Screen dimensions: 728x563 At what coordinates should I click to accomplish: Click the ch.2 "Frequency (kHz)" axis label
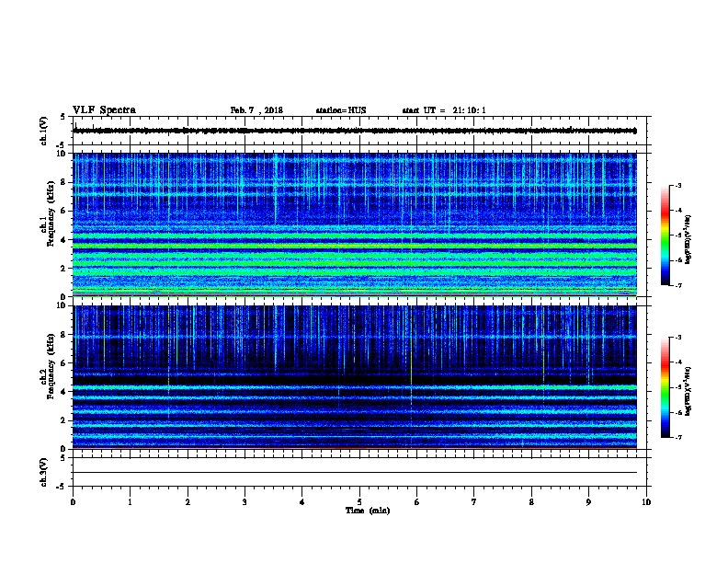51,366
